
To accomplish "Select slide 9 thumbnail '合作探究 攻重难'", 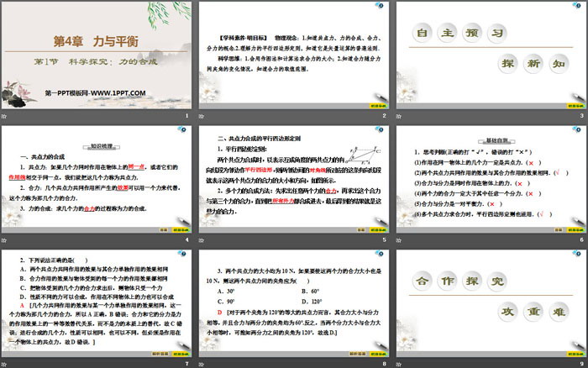I will point(491,303).
